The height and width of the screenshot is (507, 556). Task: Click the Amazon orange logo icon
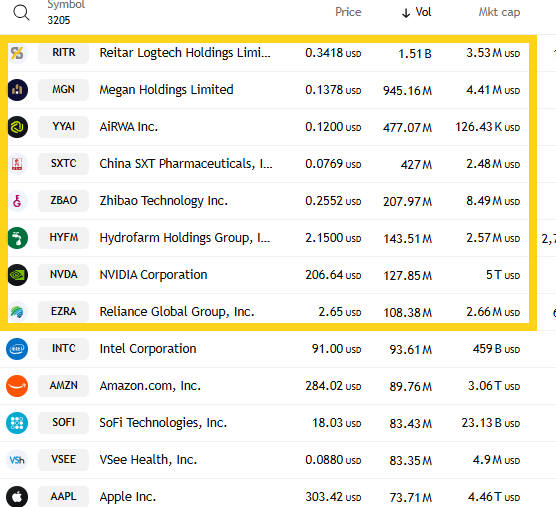[17, 386]
